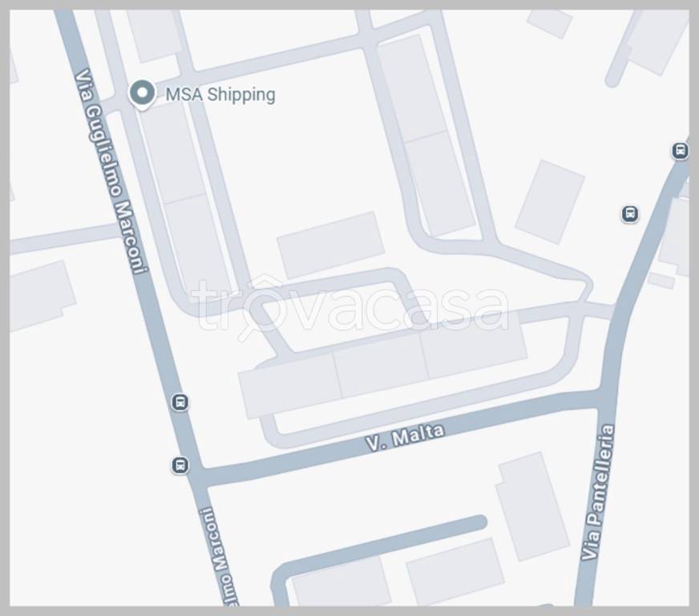Select the MSA Shipping place label
The image size is (699, 616).
(220, 95)
